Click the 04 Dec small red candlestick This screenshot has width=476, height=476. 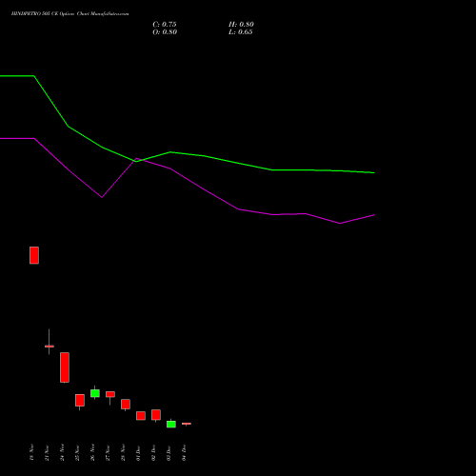(x=187, y=424)
